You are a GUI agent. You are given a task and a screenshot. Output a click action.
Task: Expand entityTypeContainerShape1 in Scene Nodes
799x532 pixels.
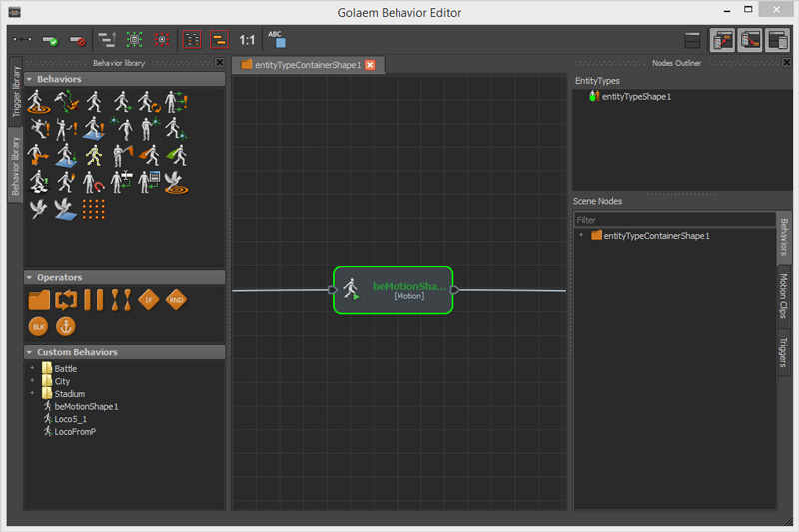pyautogui.click(x=581, y=235)
